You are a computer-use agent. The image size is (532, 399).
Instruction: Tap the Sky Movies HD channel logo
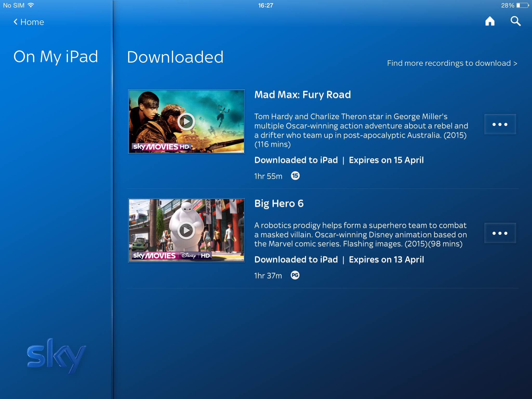[x=161, y=147]
